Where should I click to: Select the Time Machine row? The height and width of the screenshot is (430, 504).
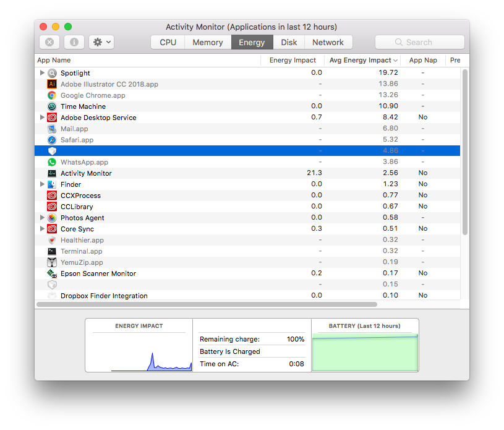[247, 106]
